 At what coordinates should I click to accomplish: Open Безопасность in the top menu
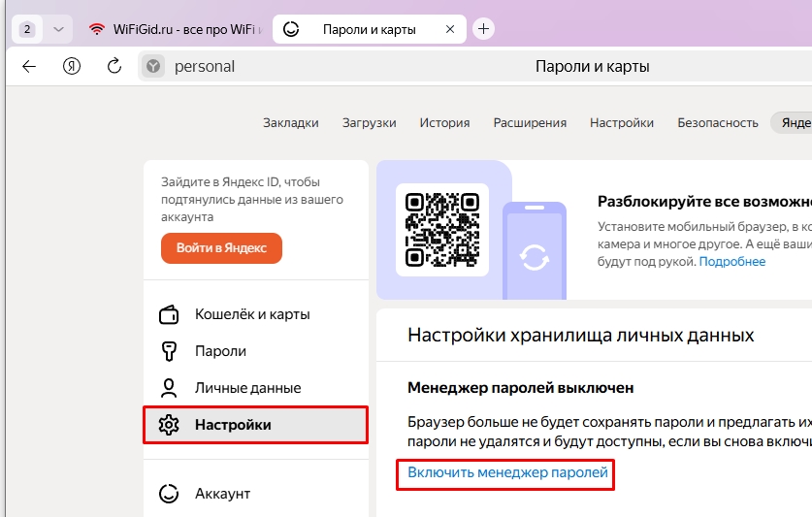click(x=717, y=123)
